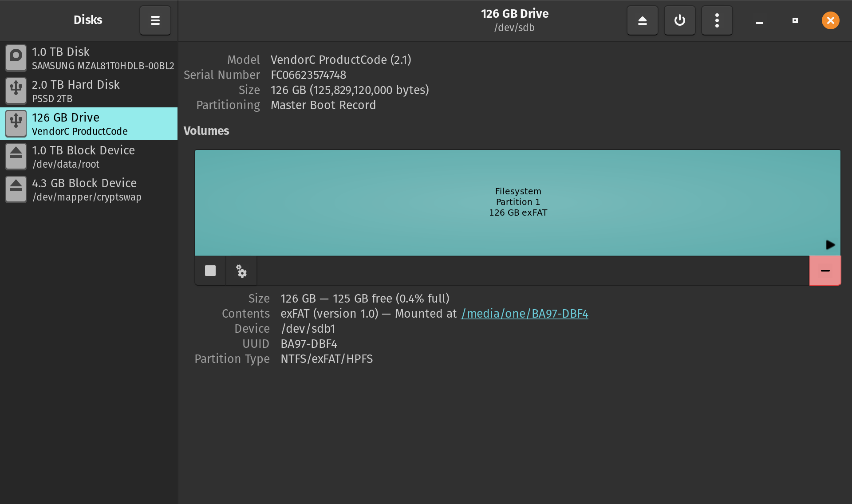Screen dimensions: 852x504
Task: Open additional partition options gears menu
Action: pos(241,271)
